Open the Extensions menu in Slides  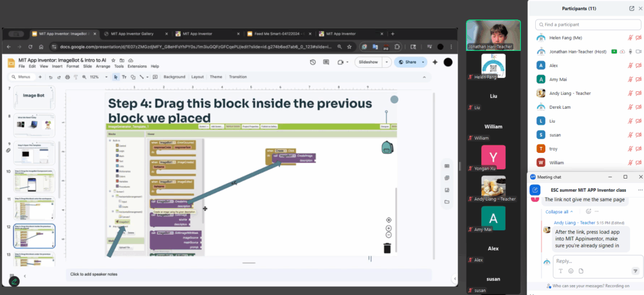[x=136, y=66]
